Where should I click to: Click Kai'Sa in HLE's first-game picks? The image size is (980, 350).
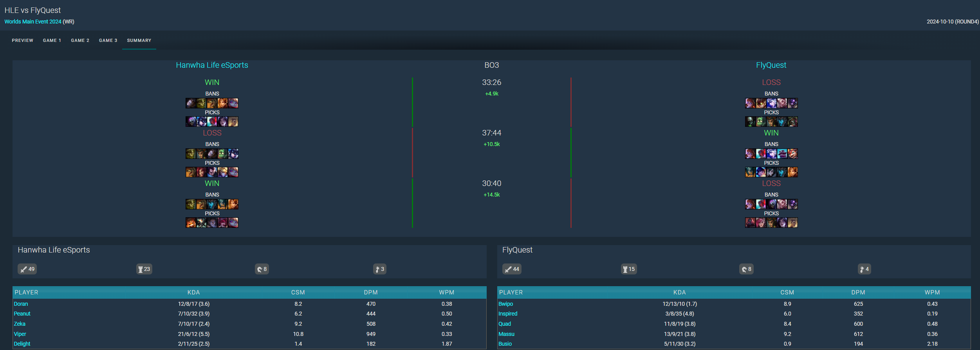click(222, 121)
